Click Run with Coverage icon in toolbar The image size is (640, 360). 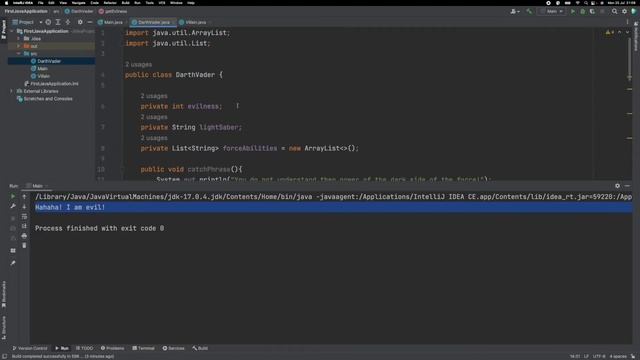592,11
